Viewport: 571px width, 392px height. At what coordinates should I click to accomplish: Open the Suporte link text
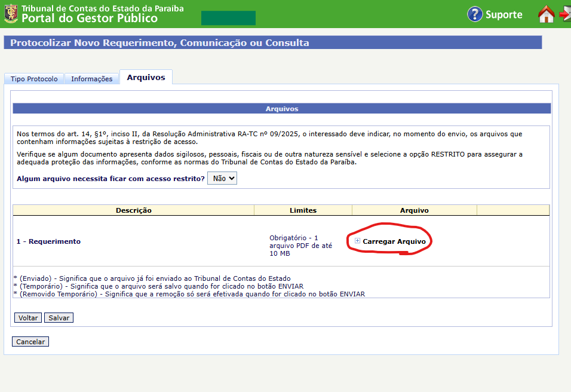(x=504, y=14)
